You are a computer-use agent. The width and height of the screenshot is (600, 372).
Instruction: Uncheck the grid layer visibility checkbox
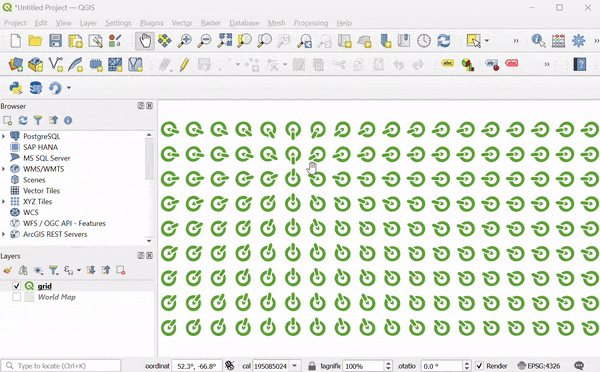pos(16,286)
